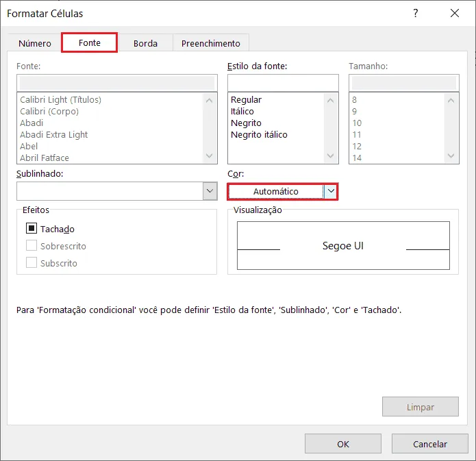Click the Estilo da fonte text field
Viewport: 476px width, 461px height.
[x=283, y=83]
